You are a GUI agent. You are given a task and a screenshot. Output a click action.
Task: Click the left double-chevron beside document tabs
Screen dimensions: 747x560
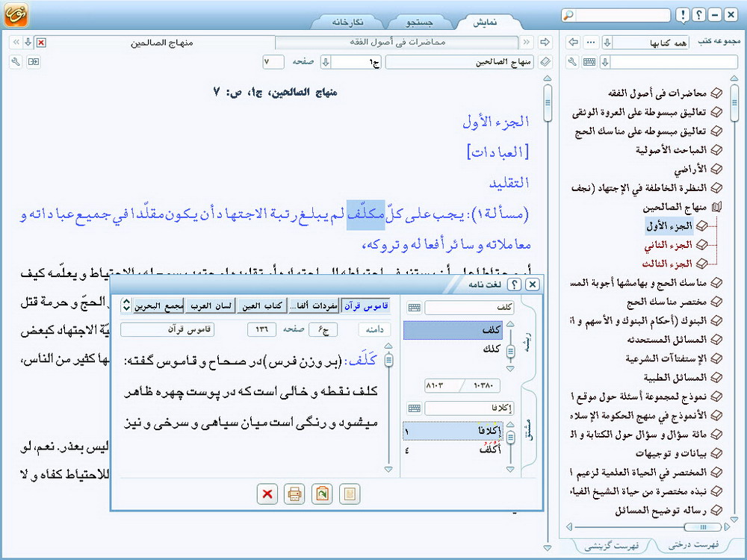16,43
